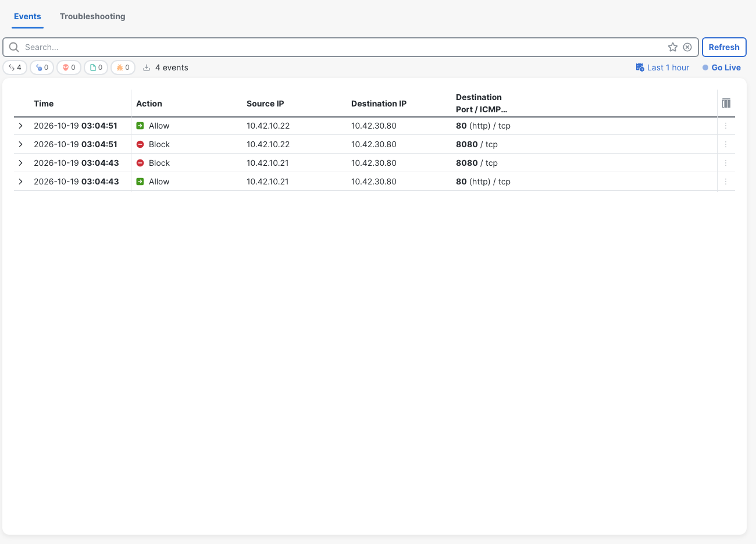This screenshot has width=756, height=544.
Task: Clear search with the circled X icon
Action: (x=687, y=47)
